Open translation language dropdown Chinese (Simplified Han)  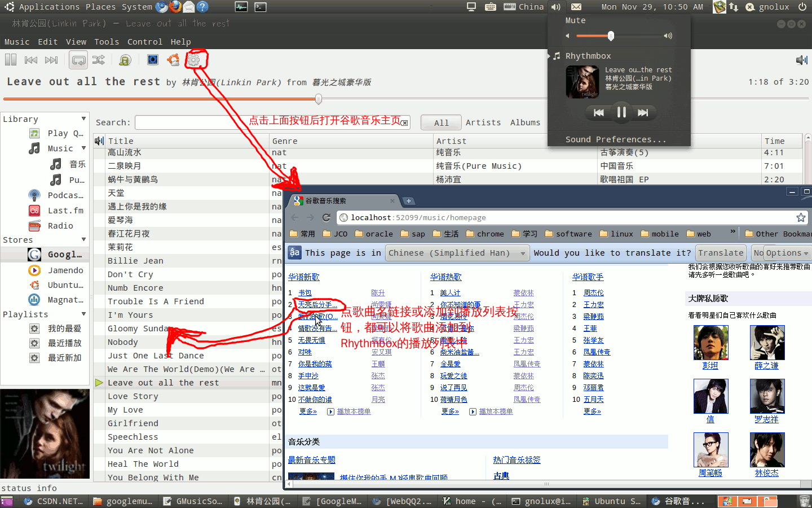coord(457,253)
